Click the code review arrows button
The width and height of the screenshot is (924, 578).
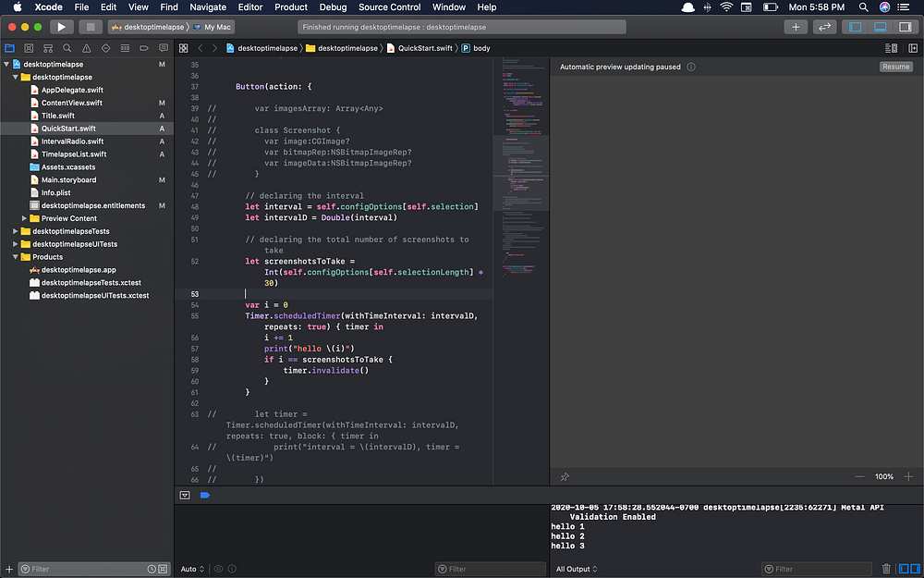pos(824,27)
